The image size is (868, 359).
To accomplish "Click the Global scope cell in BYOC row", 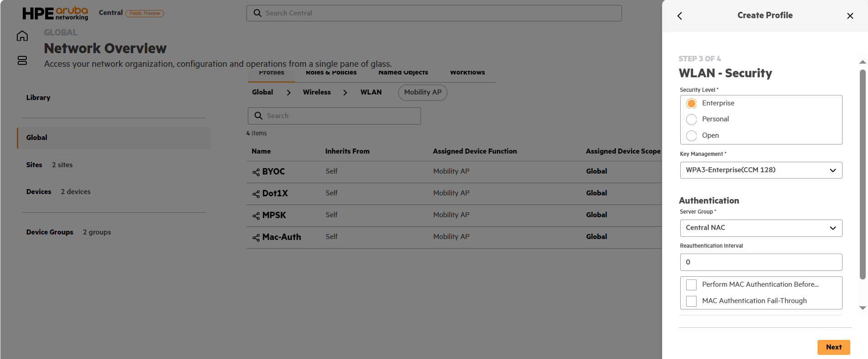I will tap(597, 171).
